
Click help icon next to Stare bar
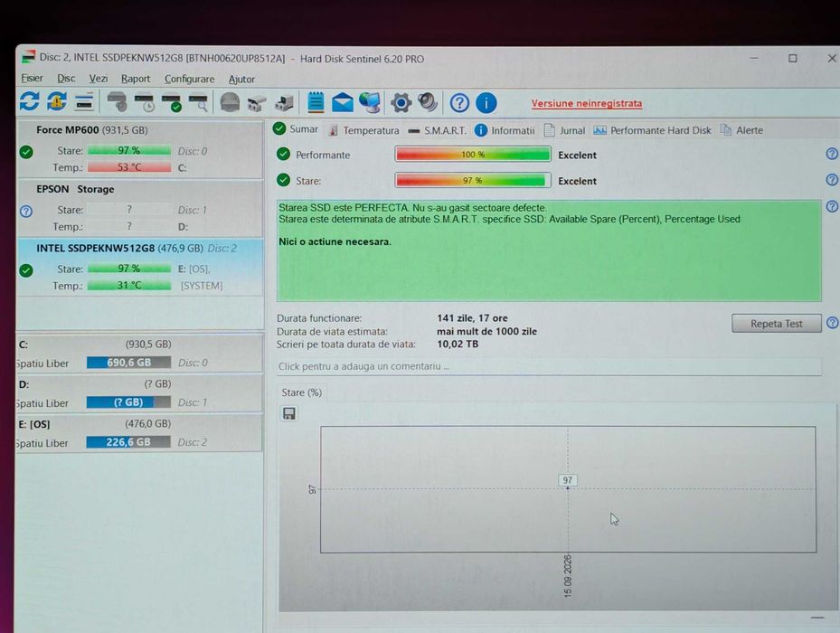coord(832,180)
